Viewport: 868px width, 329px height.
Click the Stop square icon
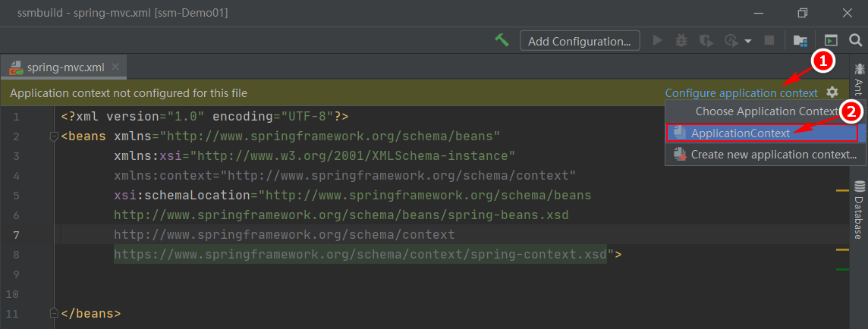[769, 40]
